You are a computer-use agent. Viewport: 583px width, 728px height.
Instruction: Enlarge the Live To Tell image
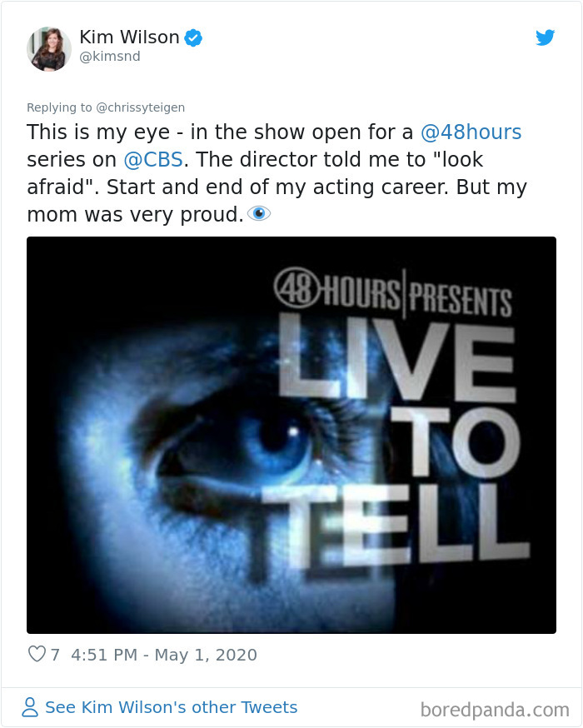291,435
